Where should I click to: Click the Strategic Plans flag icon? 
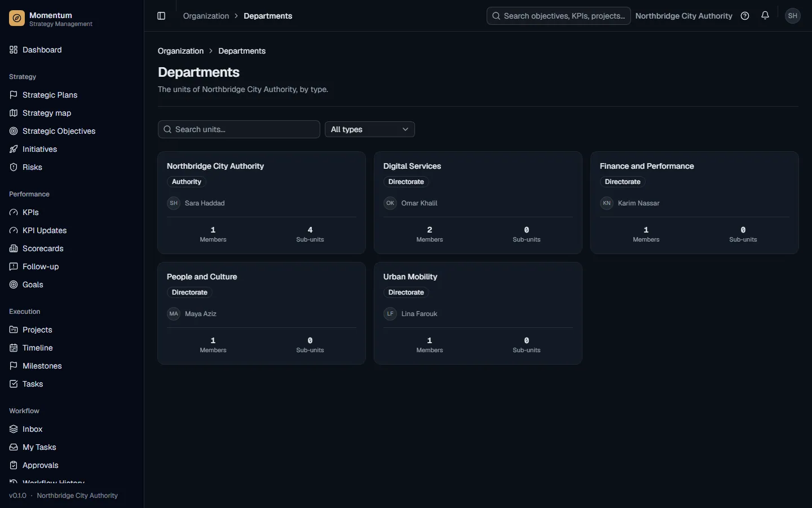coord(14,95)
